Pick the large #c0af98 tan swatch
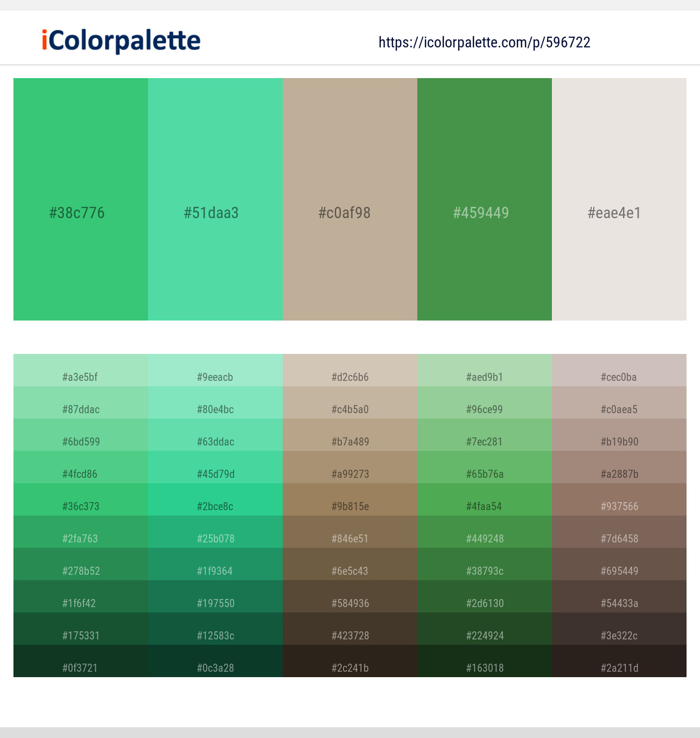This screenshot has width=700, height=738. tap(350, 199)
